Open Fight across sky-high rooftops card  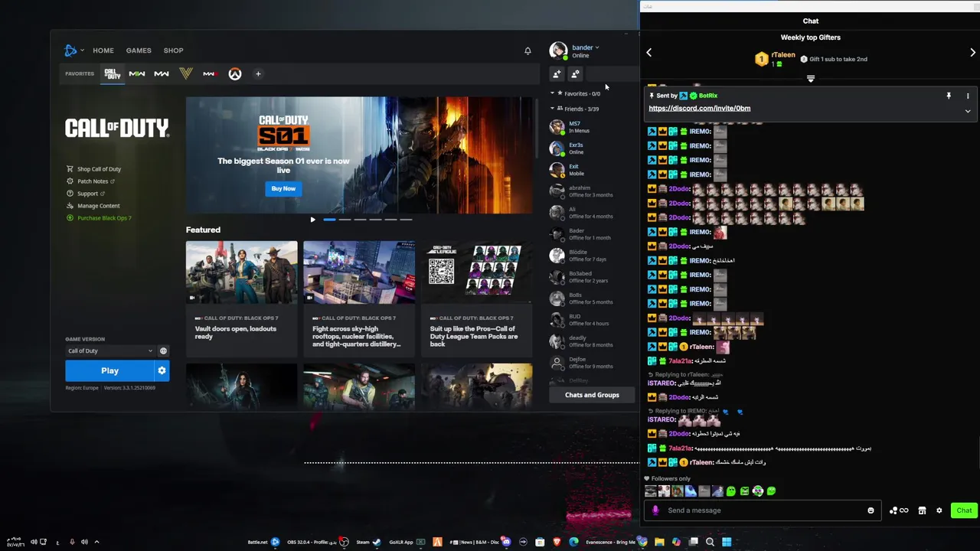(x=358, y=299)
